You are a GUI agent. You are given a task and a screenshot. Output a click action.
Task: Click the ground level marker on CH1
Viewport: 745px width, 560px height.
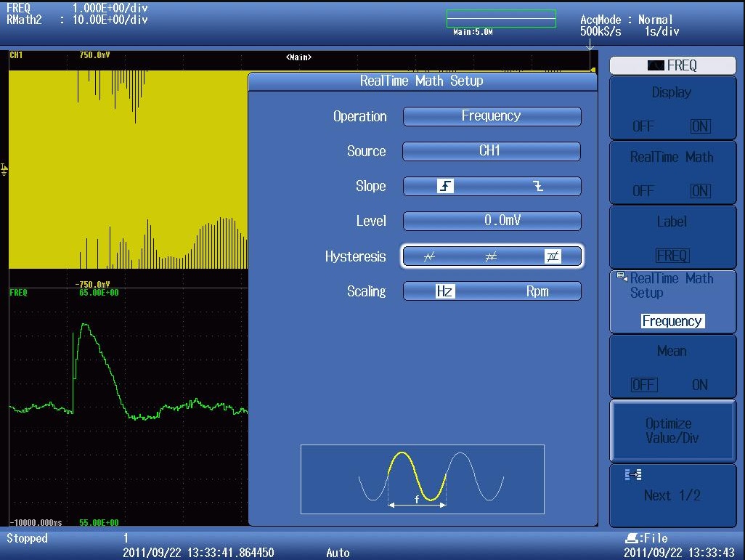[x=4, y=169]
